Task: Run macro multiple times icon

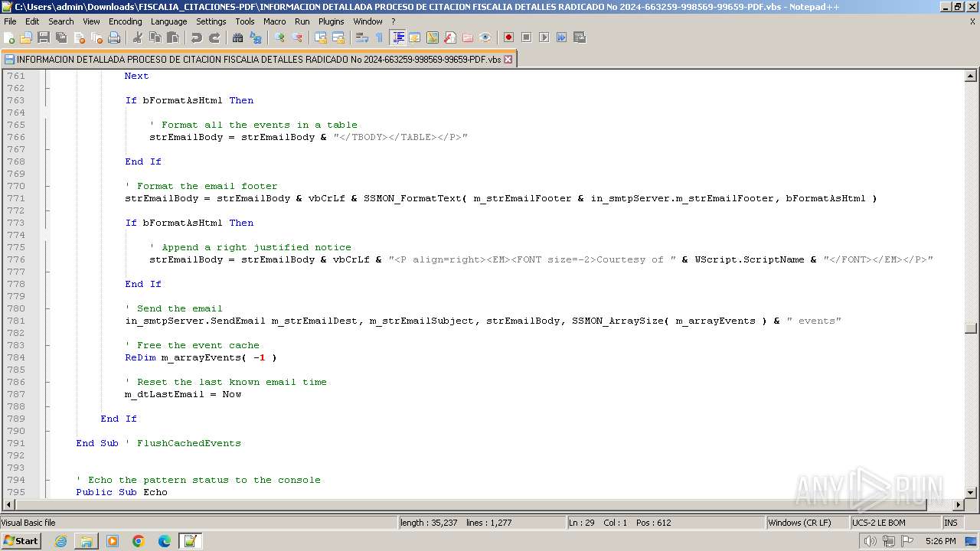Action: [561, 37]
